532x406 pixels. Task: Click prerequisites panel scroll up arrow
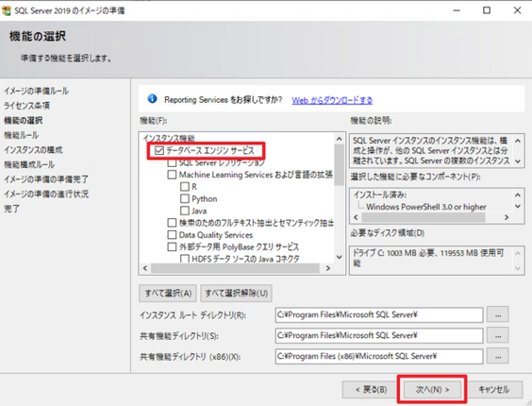[x=518, y=195]
